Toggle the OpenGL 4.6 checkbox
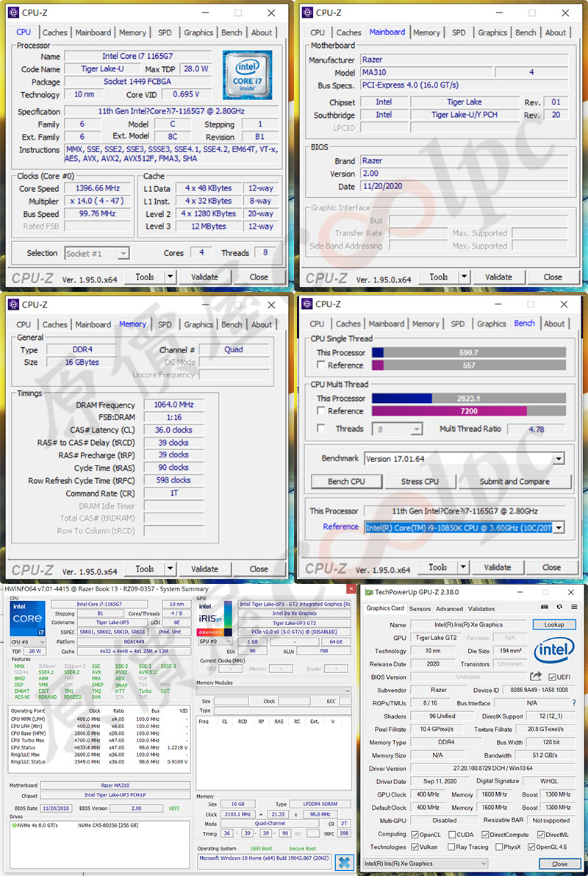588x876 pixels. coord(531,847)
